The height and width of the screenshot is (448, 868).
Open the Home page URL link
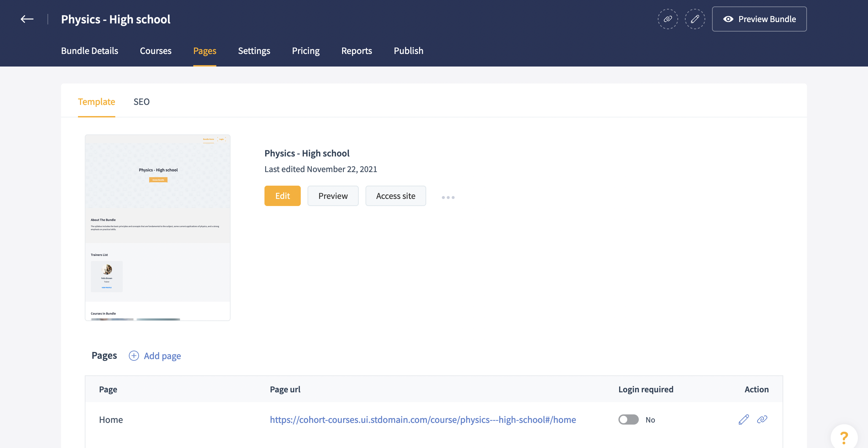423,420
